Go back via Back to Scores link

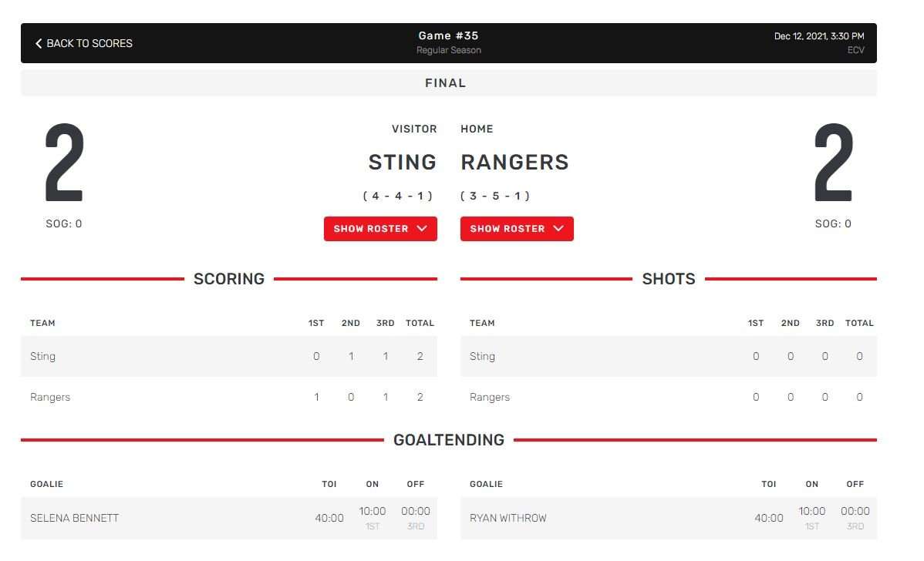[83, 44]
